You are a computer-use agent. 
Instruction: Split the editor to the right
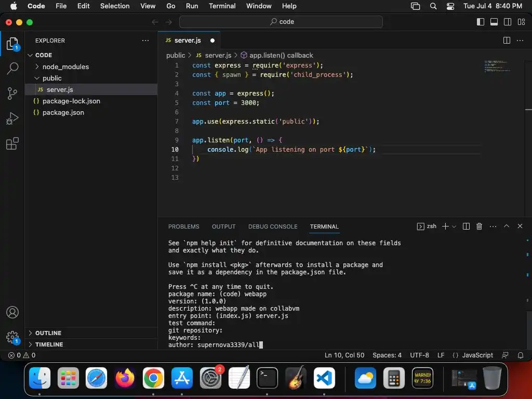tap(507, 41)
